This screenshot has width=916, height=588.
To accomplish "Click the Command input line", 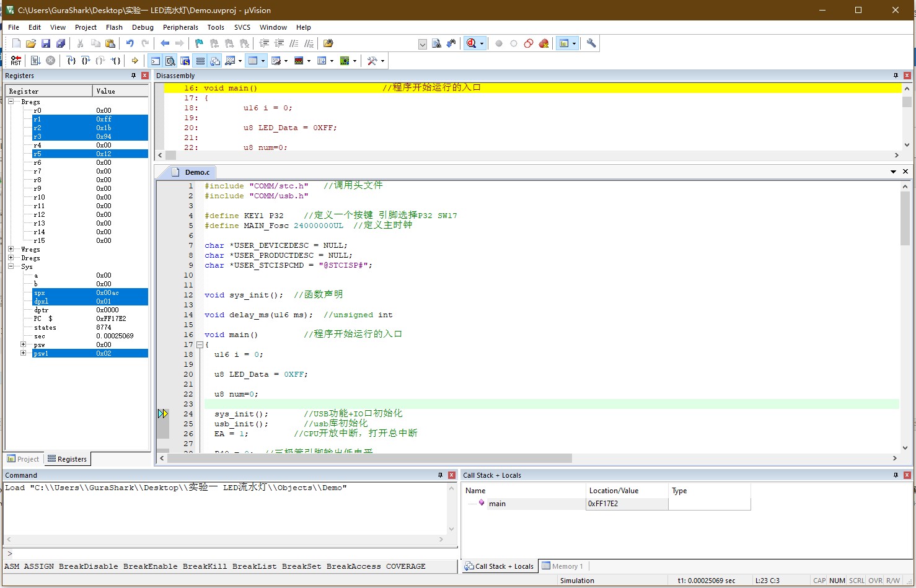I will (x=231, y=553).
